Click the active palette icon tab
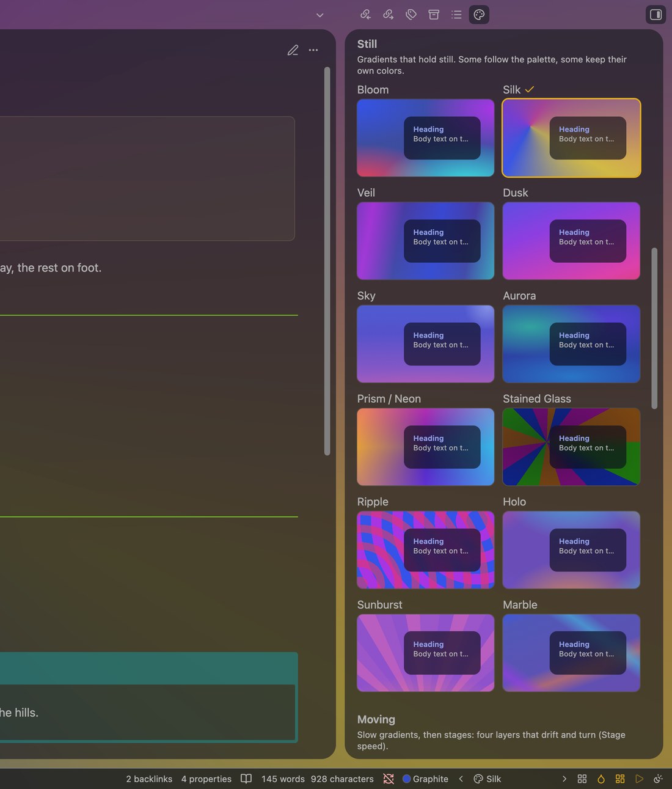Screen dimensions: 672x789 pyautogui.click(x=479, y=14)
